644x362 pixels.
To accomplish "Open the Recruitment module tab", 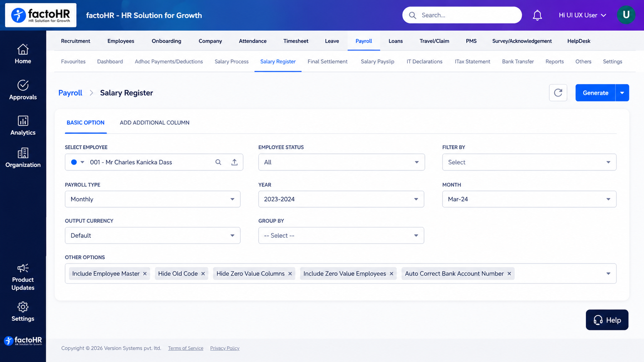I will pos(75,41).
